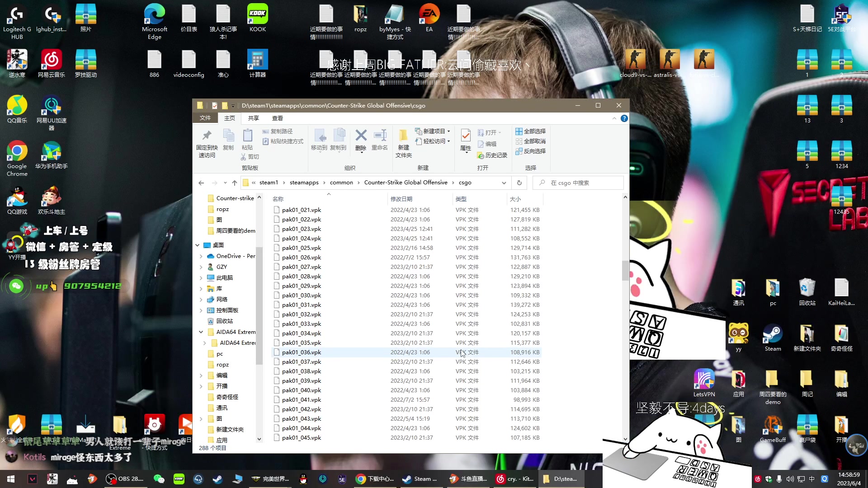Expand the 轻松访问 dropdown arrow
This screenshot has height=488, width=868.
(x=448, y=141)
